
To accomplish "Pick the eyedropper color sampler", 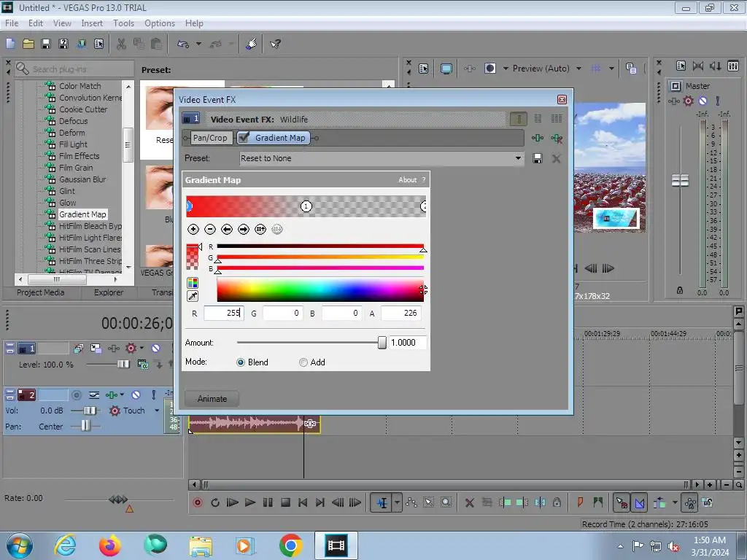I will coord(193,296).
